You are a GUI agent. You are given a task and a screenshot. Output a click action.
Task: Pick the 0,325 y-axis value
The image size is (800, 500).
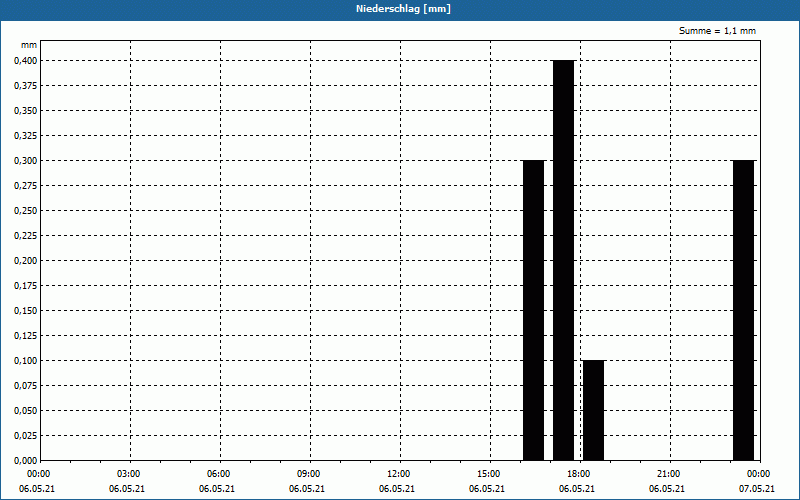[x=26, y=136]
